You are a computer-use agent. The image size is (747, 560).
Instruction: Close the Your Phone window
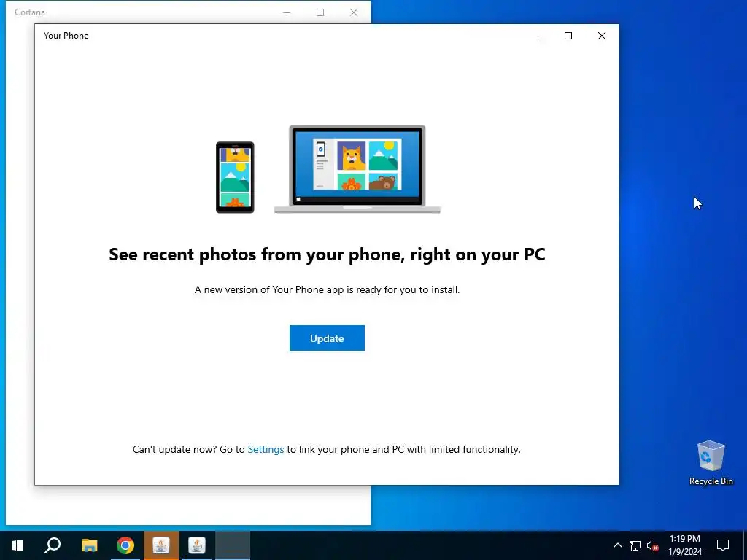click(x=602, y=36)
